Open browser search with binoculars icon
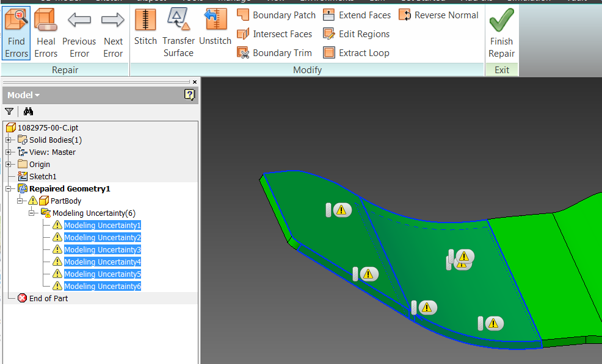The width and height of the screenshot is (602, 364). [x=28, y=112]
